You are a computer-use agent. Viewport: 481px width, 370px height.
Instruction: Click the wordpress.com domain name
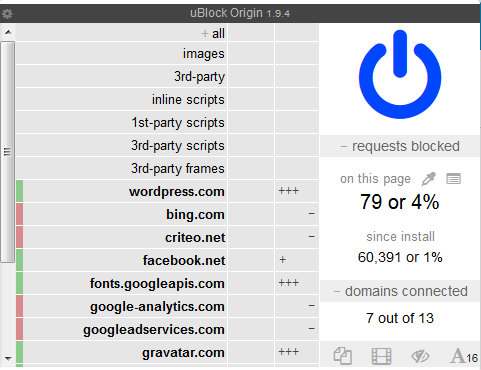[177, 192]
